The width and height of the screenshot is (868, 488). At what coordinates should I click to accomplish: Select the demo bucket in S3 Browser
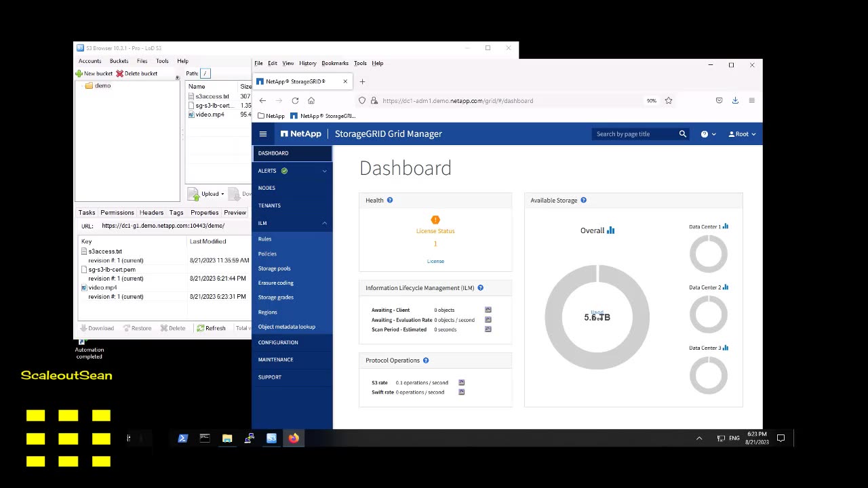(98, 86)
